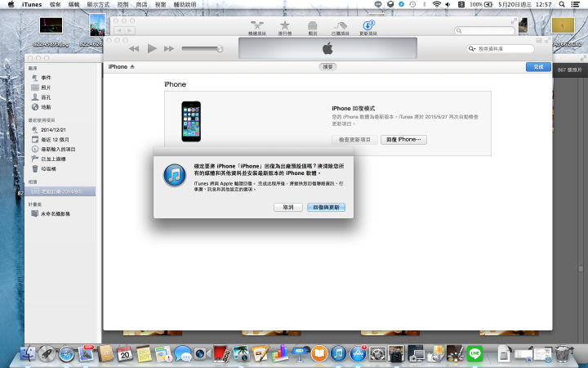
Task: Open Notification Center in the menu bar
Action: (575, 5)
